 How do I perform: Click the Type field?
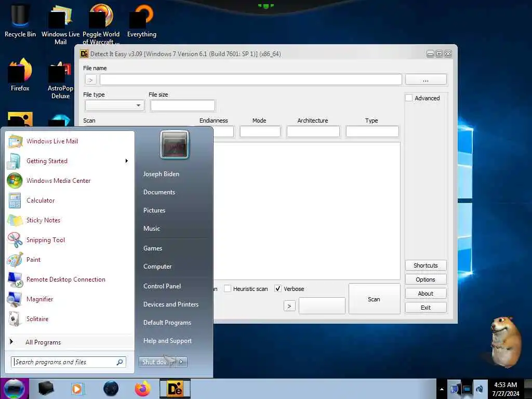[x=372, y=131]
